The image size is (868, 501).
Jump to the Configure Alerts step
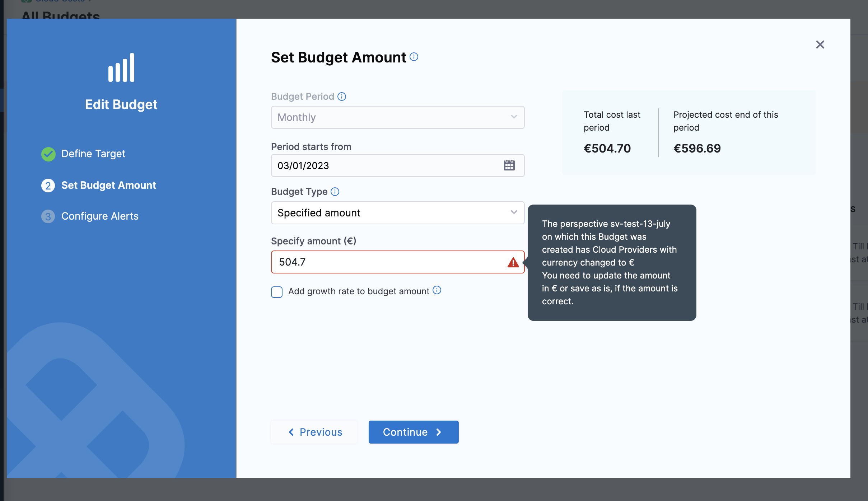coord(100,216)
